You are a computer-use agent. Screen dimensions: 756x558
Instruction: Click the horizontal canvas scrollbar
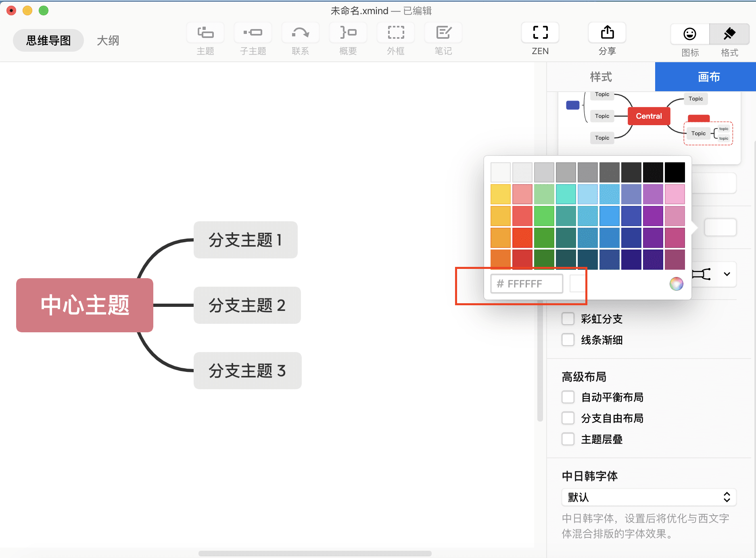315,553
